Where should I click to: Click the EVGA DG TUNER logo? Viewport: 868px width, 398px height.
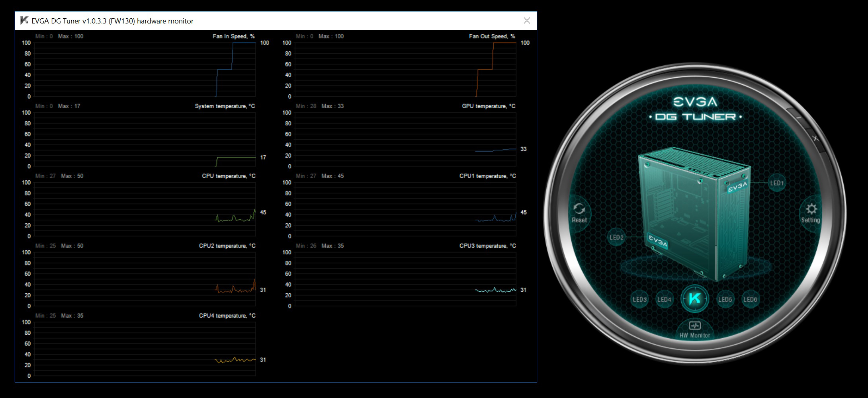(x=695, y=108)
